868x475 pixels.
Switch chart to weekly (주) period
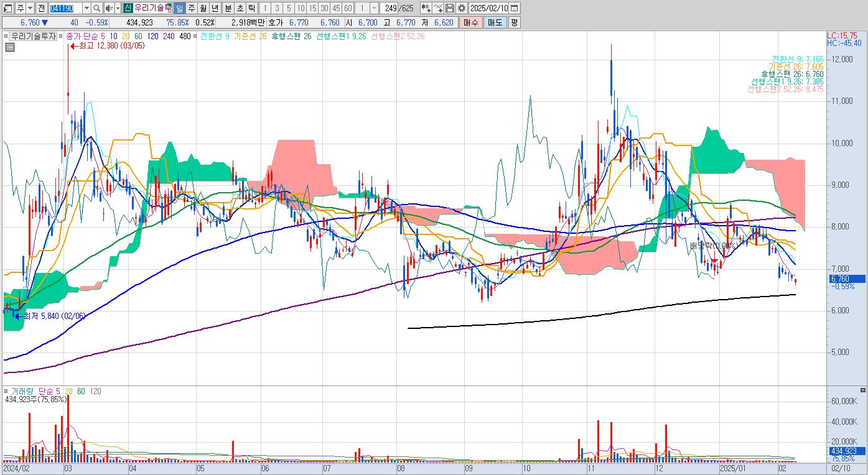coord(191,8)
